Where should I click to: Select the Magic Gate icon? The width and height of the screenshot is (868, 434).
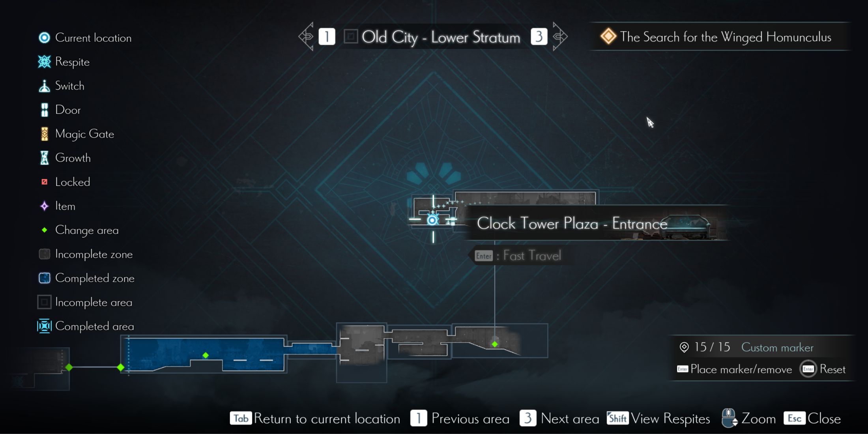tap(44, 134)
